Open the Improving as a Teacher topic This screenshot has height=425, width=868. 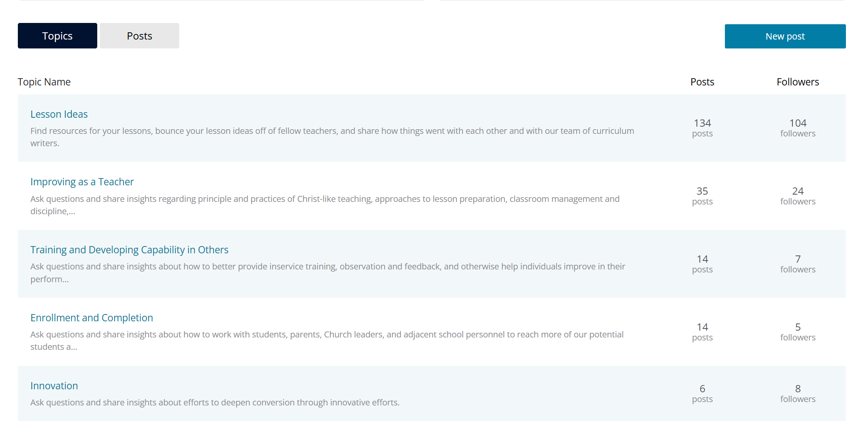click(82, 182)
